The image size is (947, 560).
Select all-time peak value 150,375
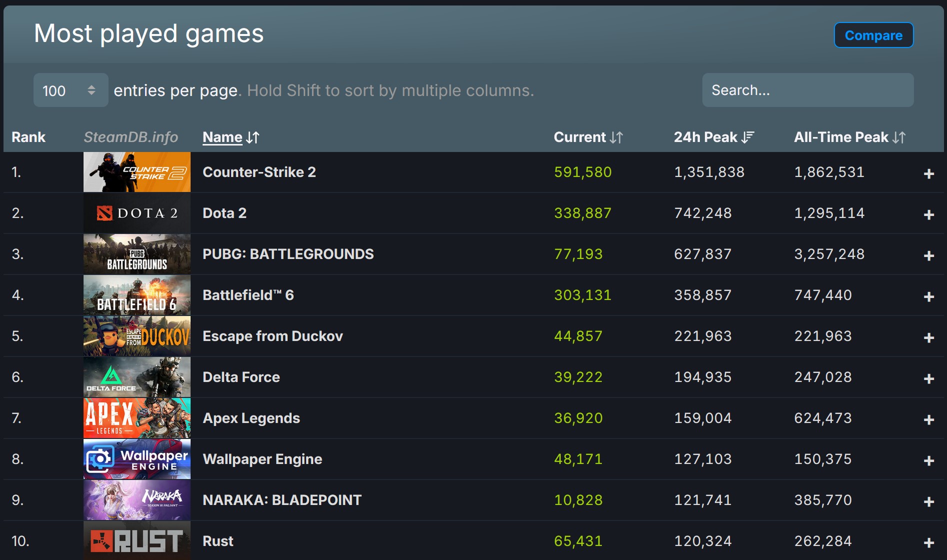click(x=823, y=459)
